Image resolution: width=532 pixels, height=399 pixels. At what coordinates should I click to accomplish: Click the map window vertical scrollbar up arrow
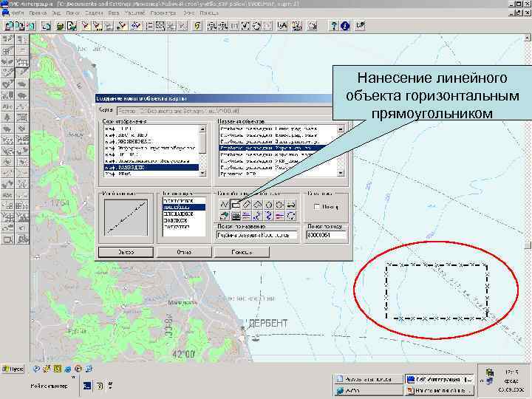528,38
